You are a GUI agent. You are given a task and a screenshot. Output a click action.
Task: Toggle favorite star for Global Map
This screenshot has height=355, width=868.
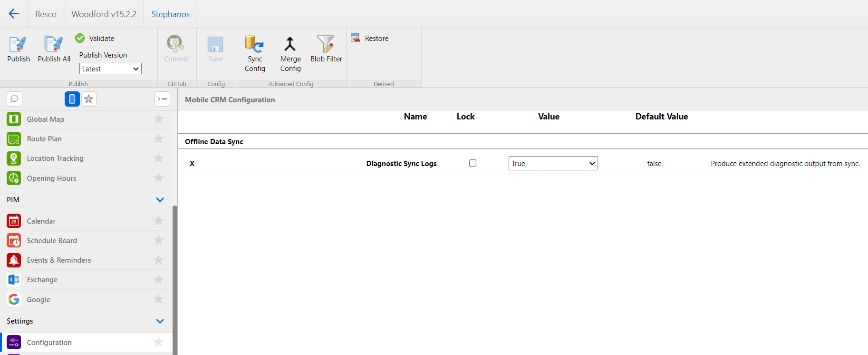(159, 119)
